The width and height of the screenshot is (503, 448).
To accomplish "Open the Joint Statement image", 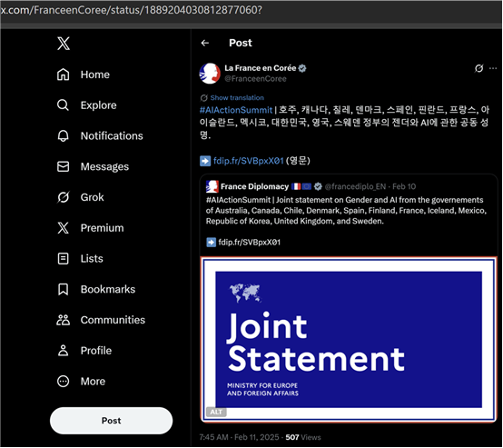I will point(349,340).
